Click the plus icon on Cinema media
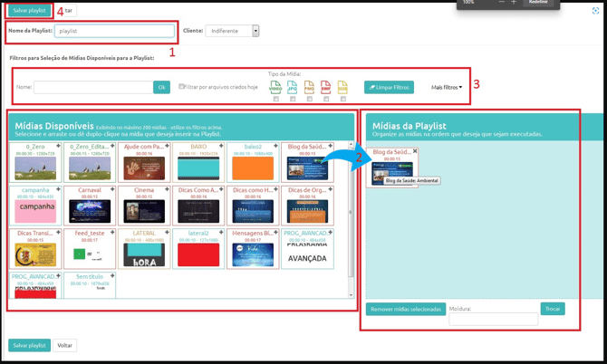The image size is (607, 364). point(168,188)
